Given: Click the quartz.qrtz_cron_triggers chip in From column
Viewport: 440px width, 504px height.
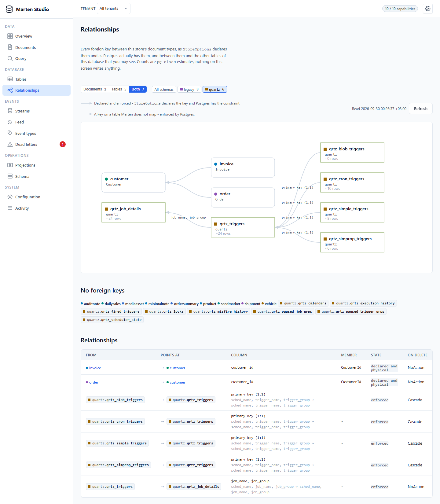Looking at the screenshot, I should [115, 421].
